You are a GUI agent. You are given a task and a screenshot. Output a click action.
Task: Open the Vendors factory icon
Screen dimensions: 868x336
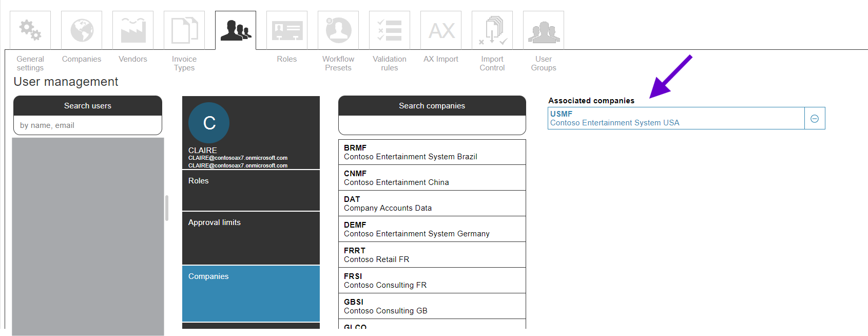pyautogui.click(x=133, y=30)
